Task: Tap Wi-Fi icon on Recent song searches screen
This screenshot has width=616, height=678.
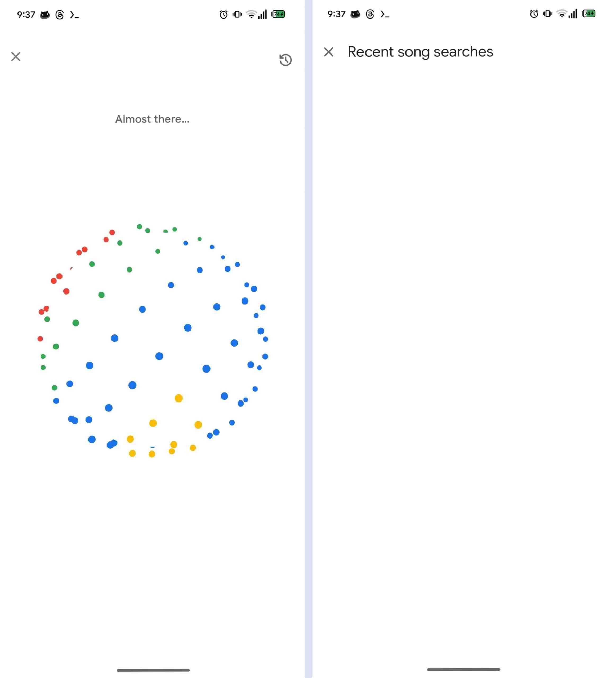Action: point(561,14)
